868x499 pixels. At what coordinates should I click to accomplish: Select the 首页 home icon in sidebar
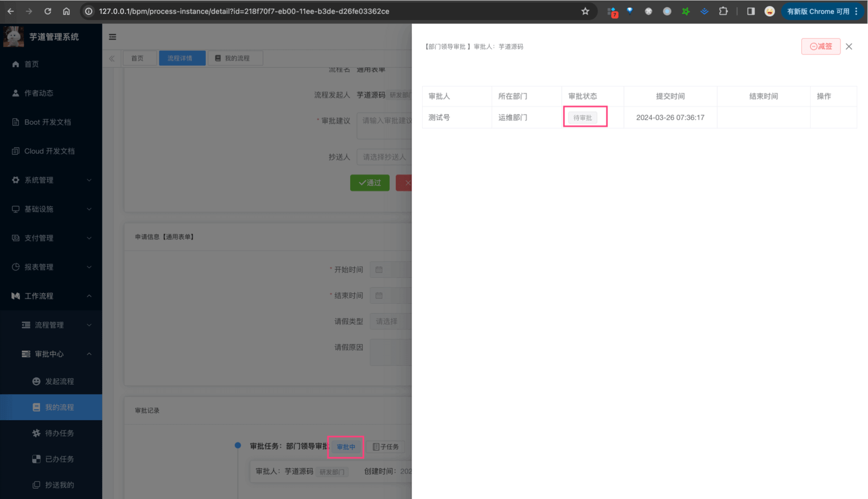(x=16, y=64)
